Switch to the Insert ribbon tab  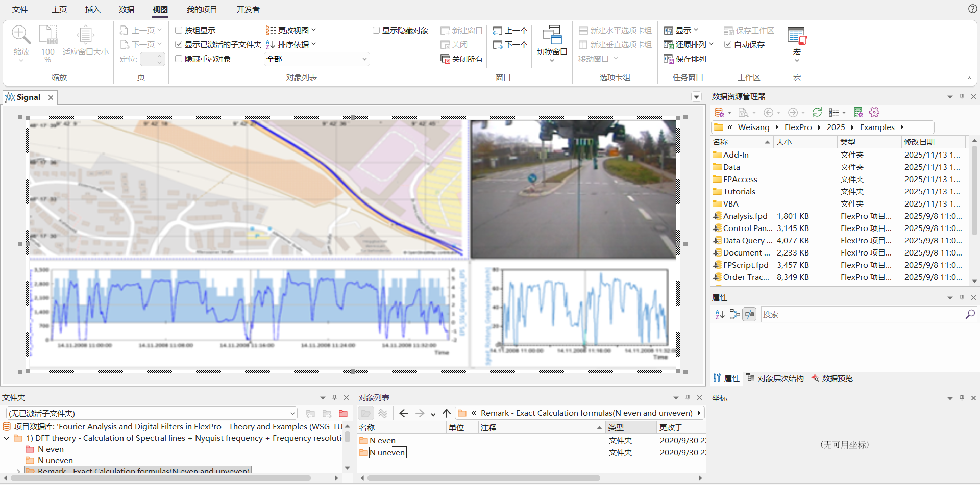[92, 10]
